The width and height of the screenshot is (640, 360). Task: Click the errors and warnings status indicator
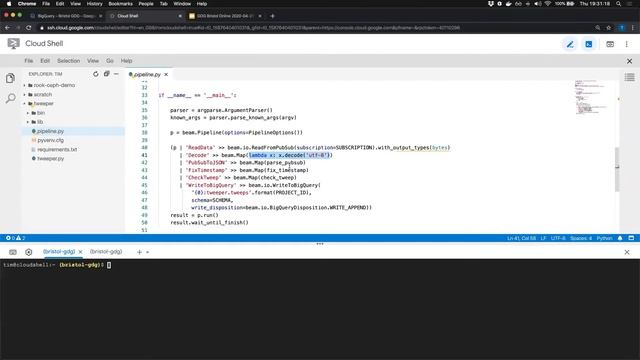point(16,238)
